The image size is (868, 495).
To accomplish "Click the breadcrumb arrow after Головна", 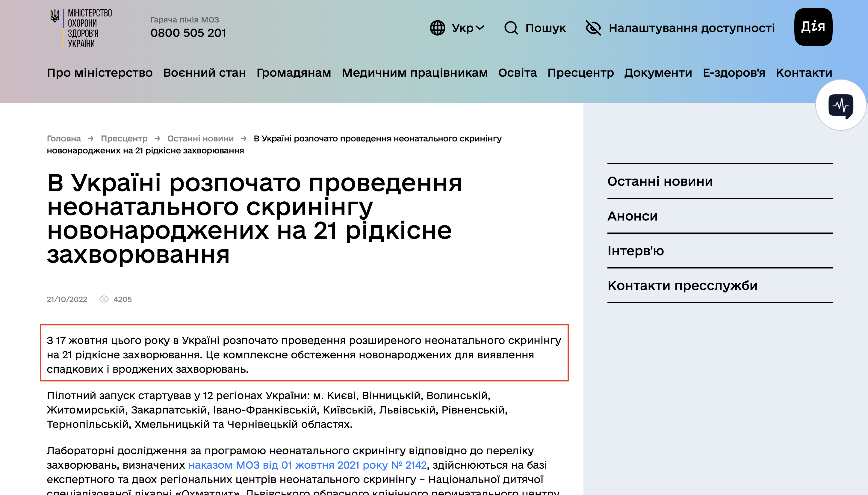I will (90, 138).
